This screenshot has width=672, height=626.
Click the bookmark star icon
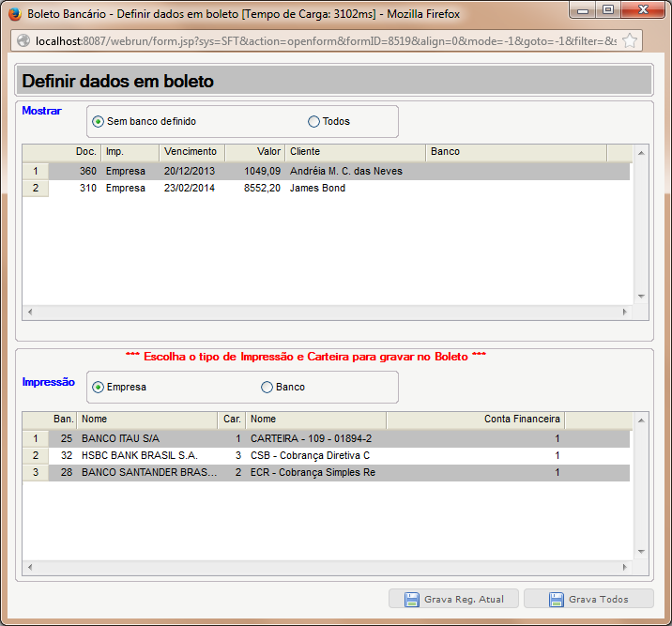click(x=630, y=41)
